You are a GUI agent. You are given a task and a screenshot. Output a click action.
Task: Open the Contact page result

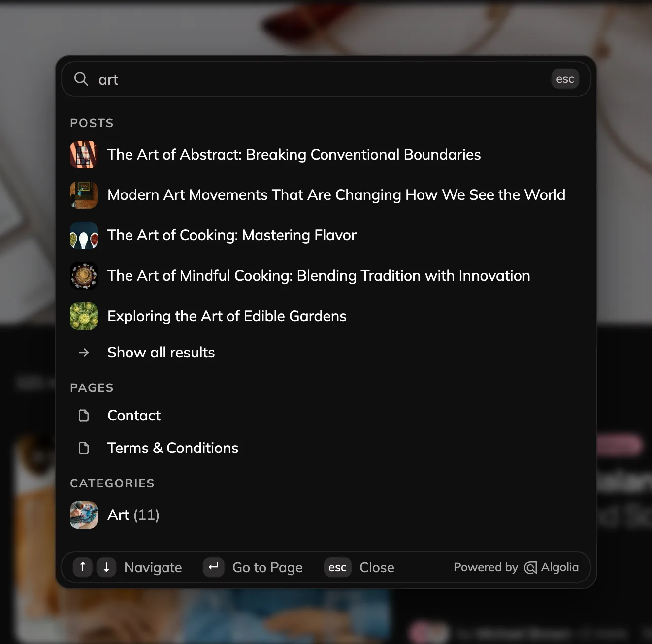point(134,416)
